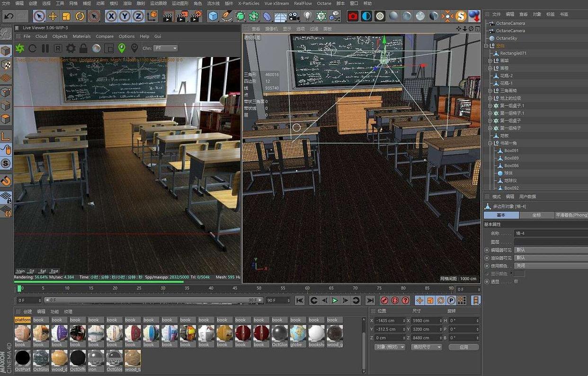Open the Chn channel dropdown in Live Viewer
Image resolution: width=588 pixels, height=376 pixels.
[x=166, y=48]
